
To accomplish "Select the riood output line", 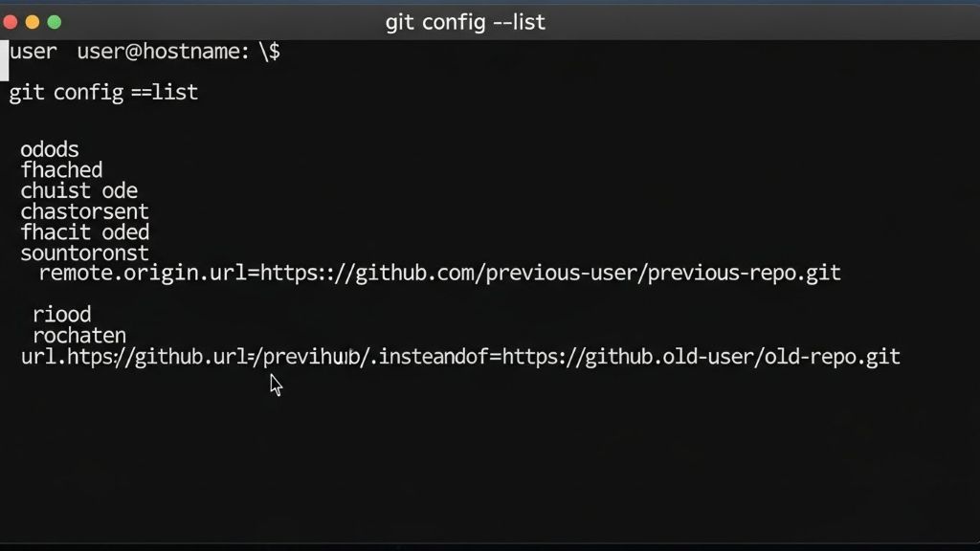I will click(x=63, y=314).
